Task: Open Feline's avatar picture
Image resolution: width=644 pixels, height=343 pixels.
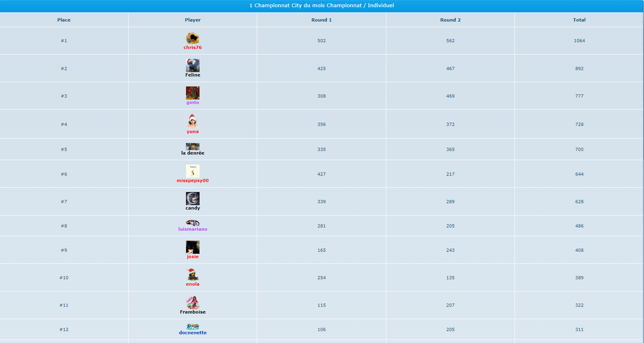Action: coord(192,65)
